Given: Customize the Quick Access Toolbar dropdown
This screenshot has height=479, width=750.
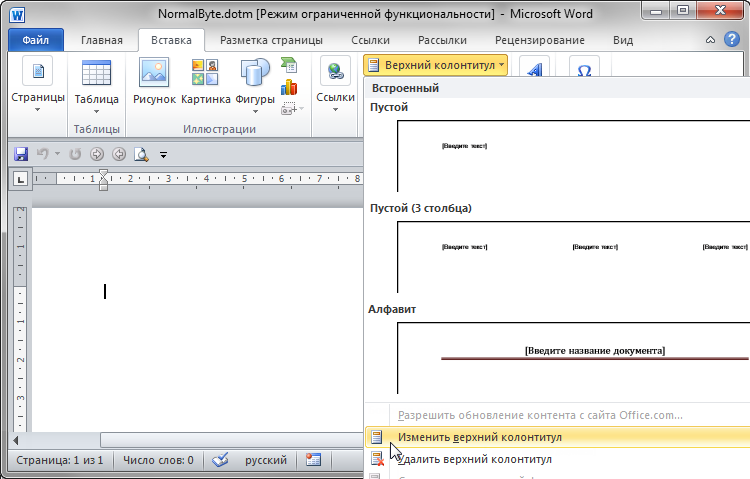Looking at the screenshot, I should pyautogui.click(x=163, y=155).
